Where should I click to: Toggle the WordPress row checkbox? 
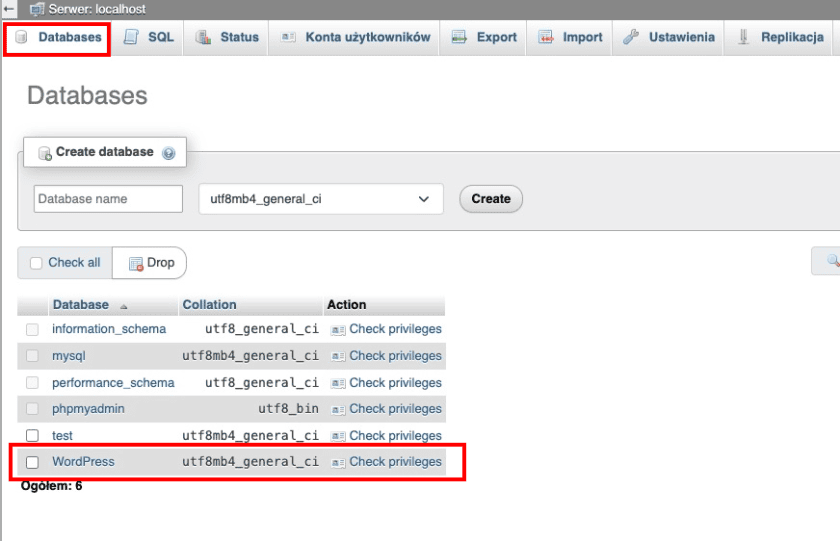[32, 462]
